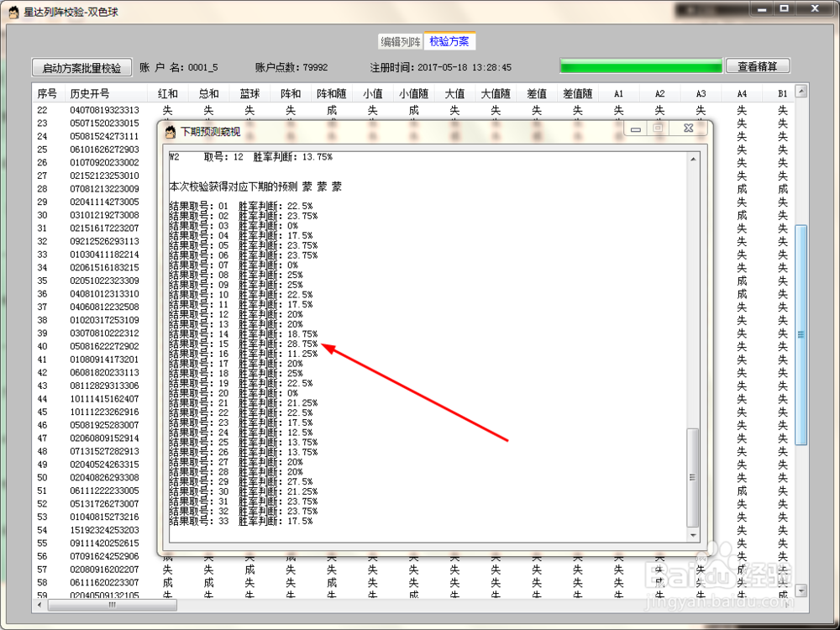Close the 下期预测窥视 dialog
Image resolution: width=840 pixels, height=630 pixels.
(689, 129)
